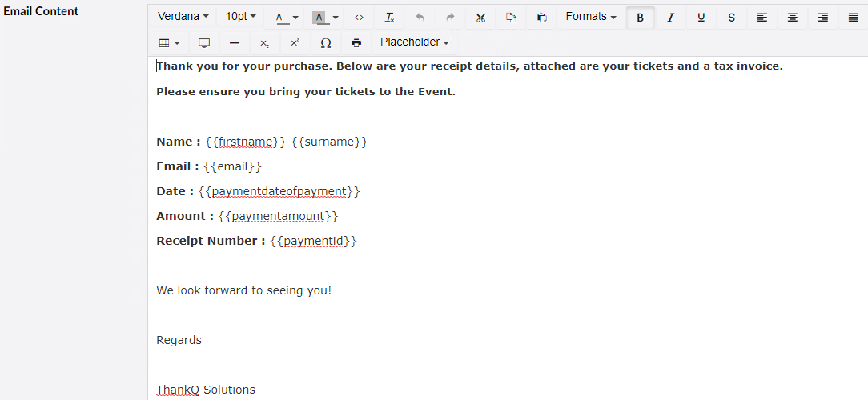Toggle bold formatting

pos(640,18)
